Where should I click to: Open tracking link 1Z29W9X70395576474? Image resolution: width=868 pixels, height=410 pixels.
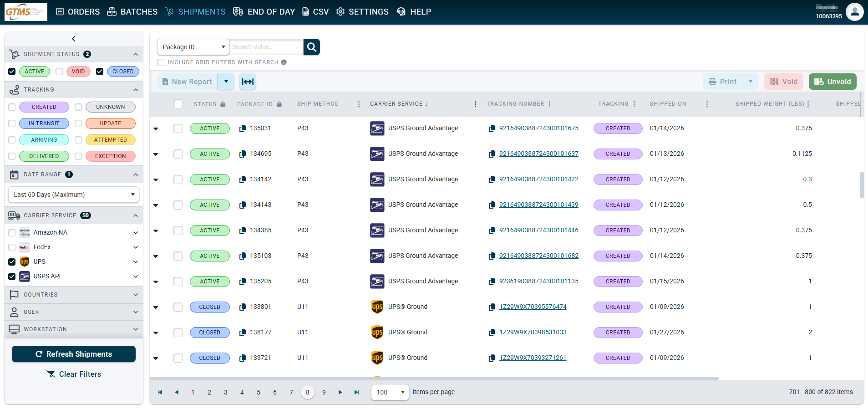[533, 307]
